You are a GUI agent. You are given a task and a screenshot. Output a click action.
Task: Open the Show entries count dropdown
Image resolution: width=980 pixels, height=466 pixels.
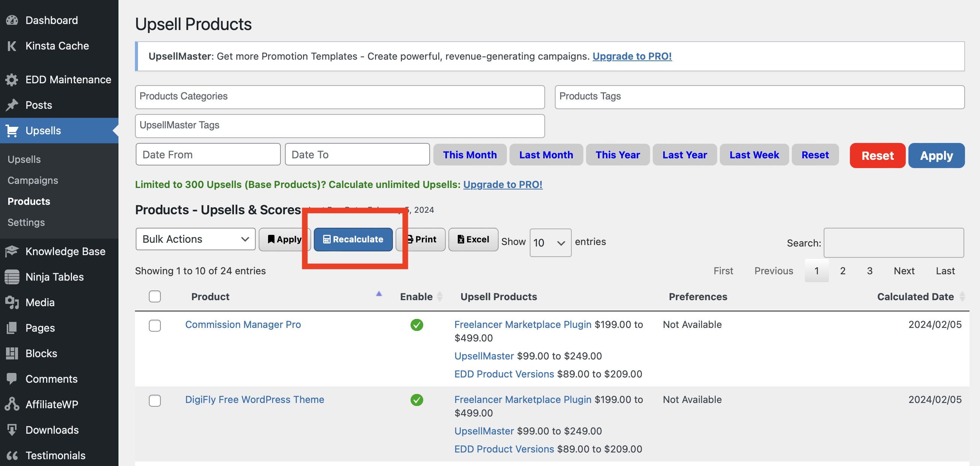point(550,242)
